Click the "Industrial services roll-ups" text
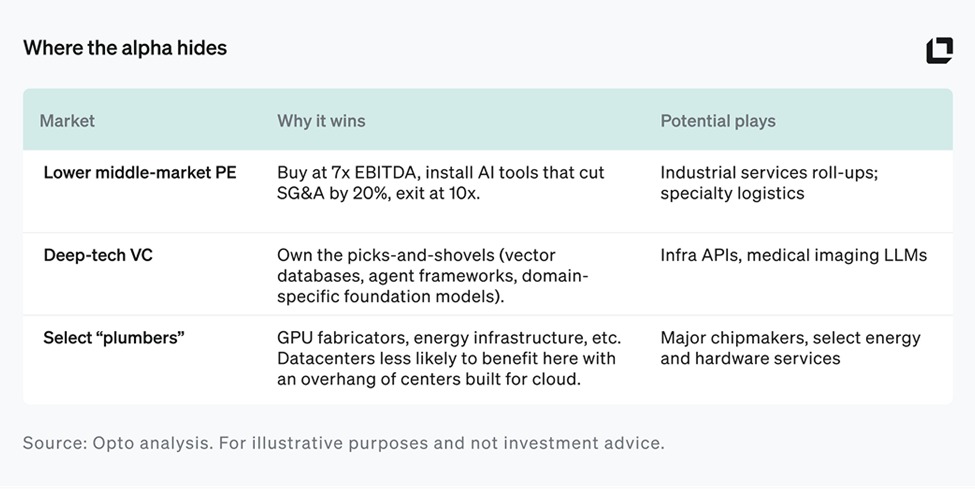The width and height of the screenshot is (975, 494). point(768,173)
